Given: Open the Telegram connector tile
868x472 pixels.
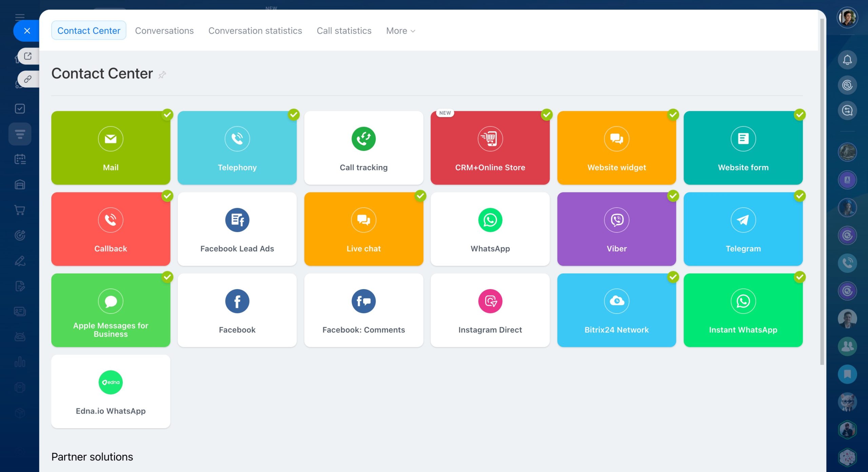Looking at the screenshot, I should click(x=743, y=229).
